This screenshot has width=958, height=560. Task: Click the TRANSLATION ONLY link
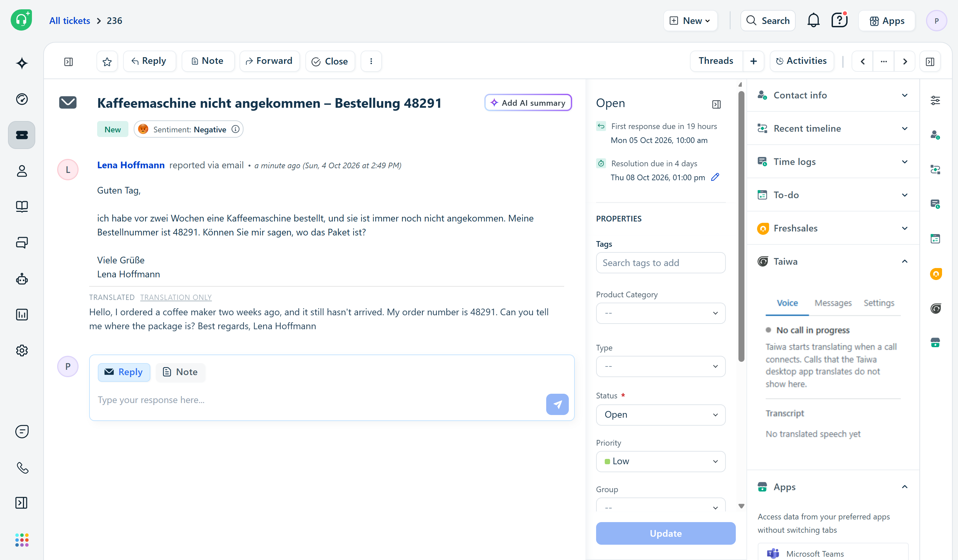point(176,297)
